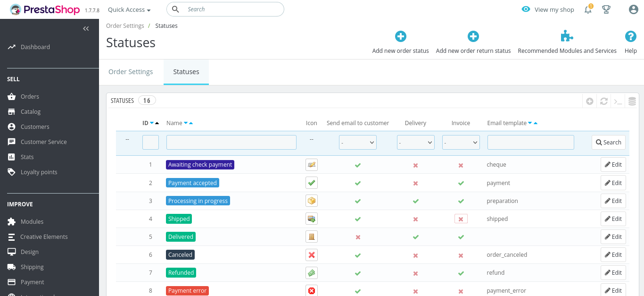
Task: Click the Payment accepted checkmark icon
Action: pos(312,183)
